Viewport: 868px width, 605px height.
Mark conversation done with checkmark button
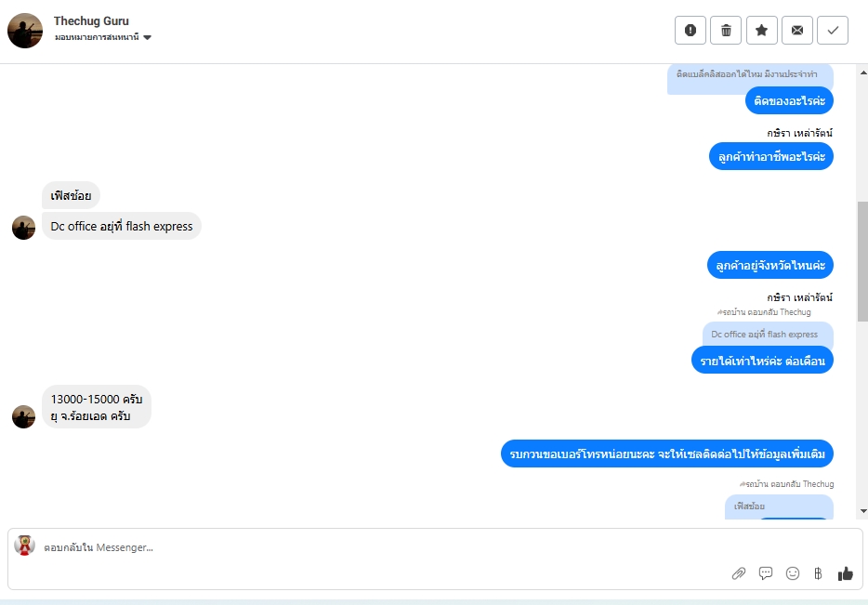pyautogui.click(x=833, y=30)
